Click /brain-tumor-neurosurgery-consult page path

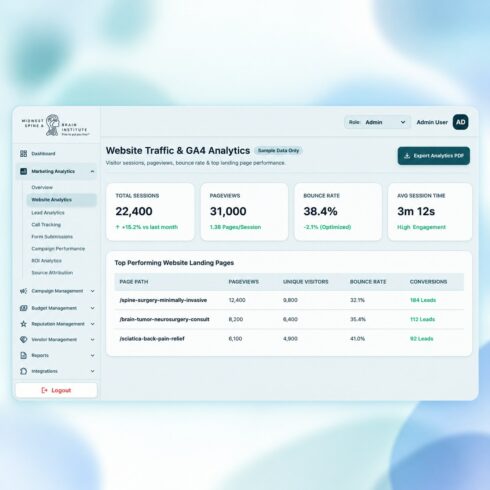pos(164,319)
